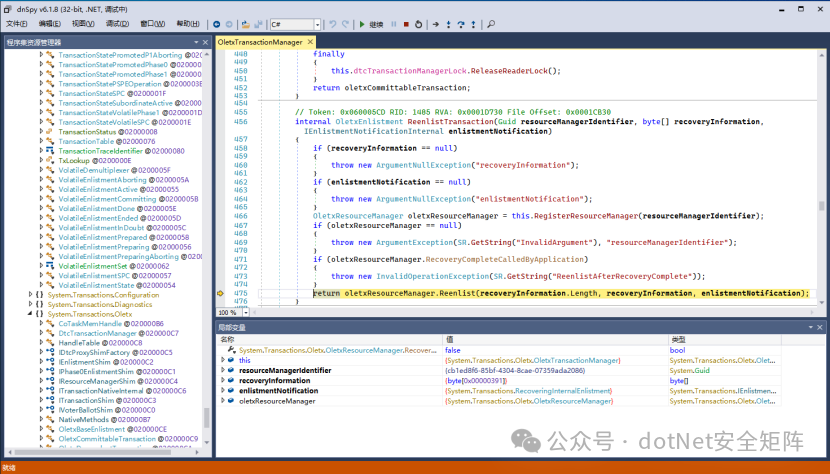Step Over the current statement
The height and width of the screenshot is (474, 830).
[x=461, y=24]
